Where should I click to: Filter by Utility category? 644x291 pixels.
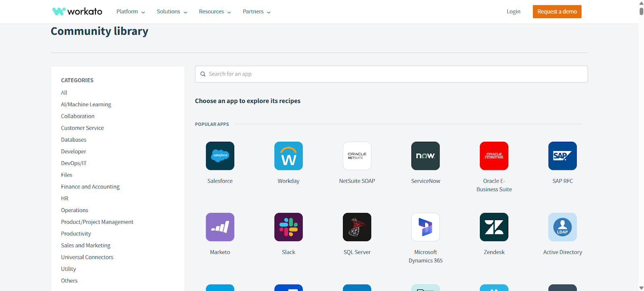click(68, 269)
